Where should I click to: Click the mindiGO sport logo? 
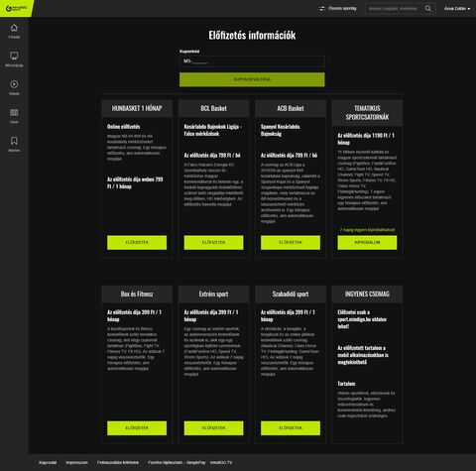(16, 9)
